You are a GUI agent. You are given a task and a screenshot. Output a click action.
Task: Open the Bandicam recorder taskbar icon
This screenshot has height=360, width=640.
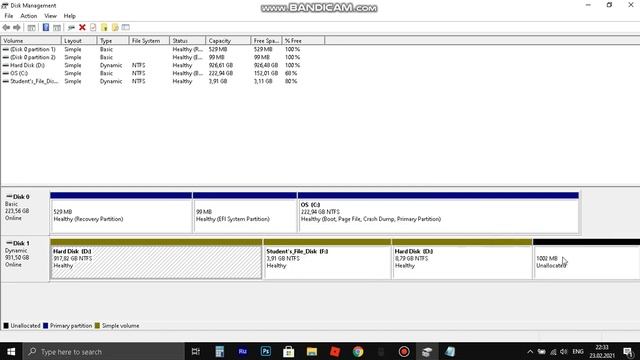404,351
